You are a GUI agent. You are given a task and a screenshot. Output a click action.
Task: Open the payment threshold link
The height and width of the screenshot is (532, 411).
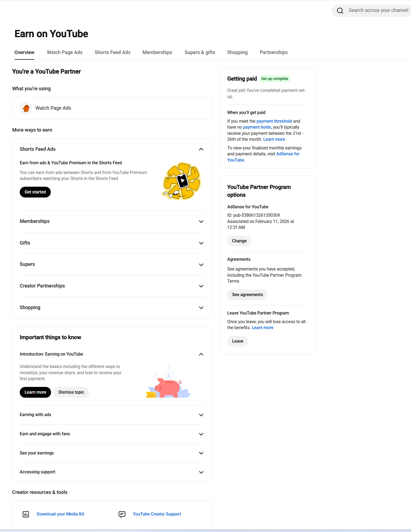[x=274, y=121]
